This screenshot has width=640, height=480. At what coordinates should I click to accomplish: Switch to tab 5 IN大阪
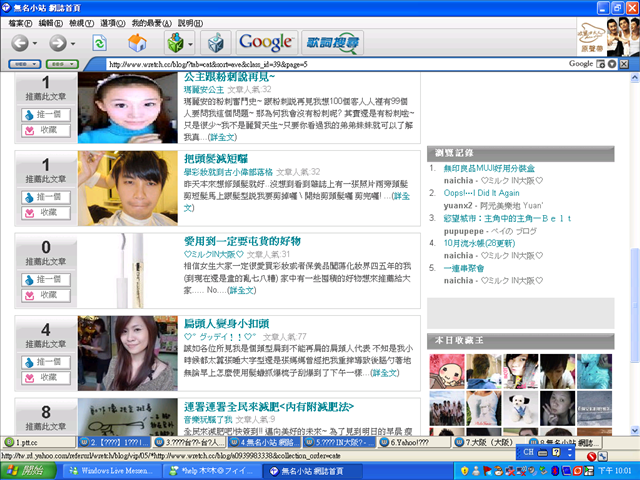click(340, 442)
